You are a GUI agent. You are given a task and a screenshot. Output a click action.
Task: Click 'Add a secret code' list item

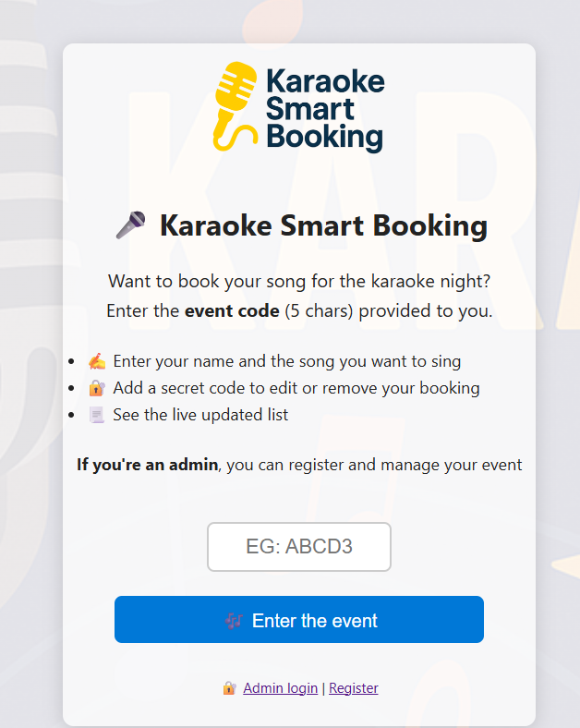296,388
